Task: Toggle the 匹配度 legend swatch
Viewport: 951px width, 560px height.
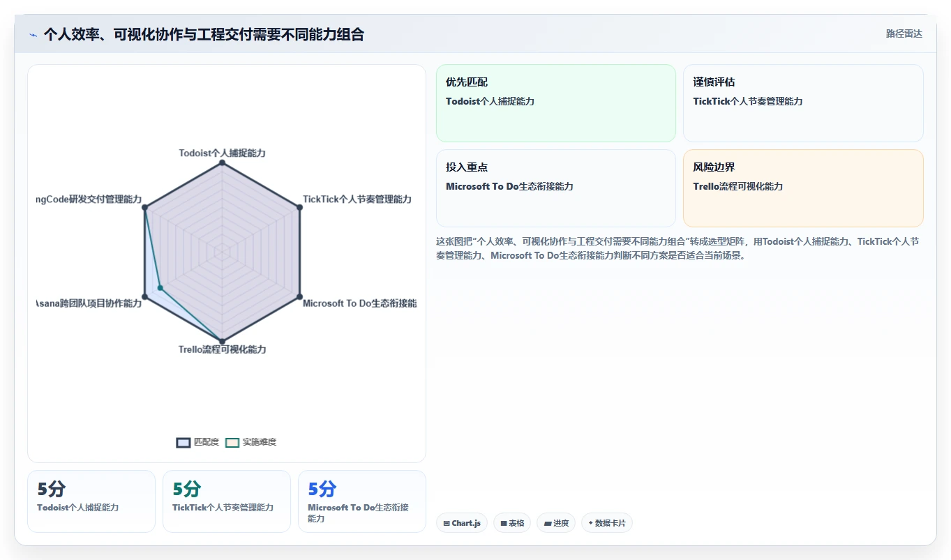Action: tap(184, 442)
